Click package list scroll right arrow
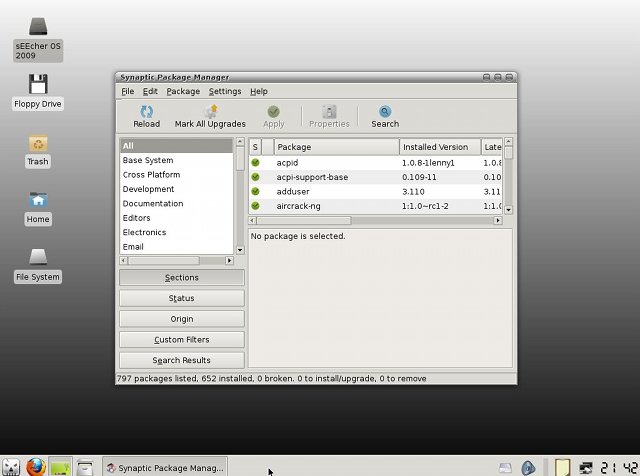This screenshot has height=476, width=640. point(498,220)
